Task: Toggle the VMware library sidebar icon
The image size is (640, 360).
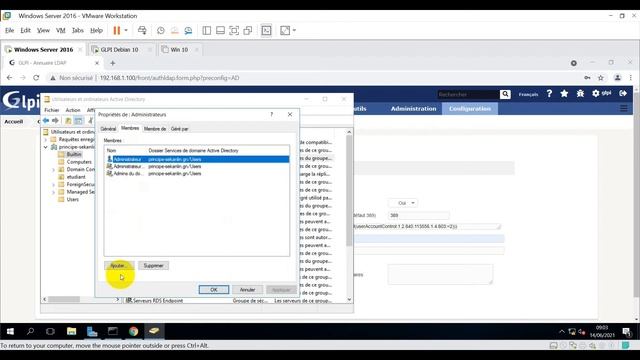Action: click(207, 31)
